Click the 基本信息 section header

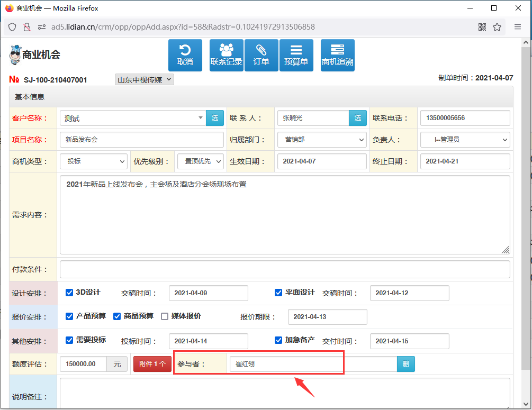pos(262,97)
